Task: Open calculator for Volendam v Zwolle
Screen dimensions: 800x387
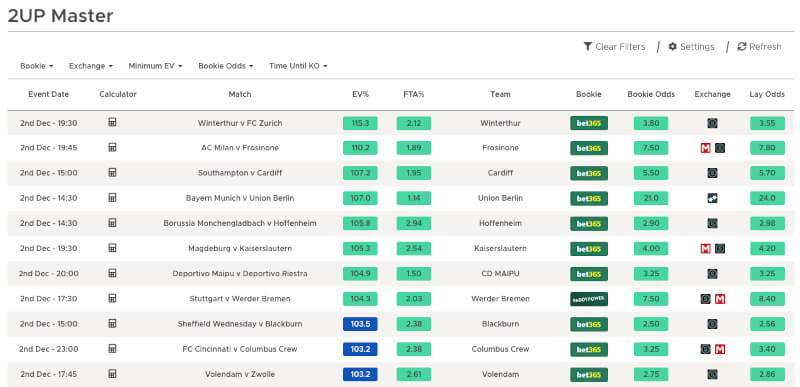Action: pos(113,374)
